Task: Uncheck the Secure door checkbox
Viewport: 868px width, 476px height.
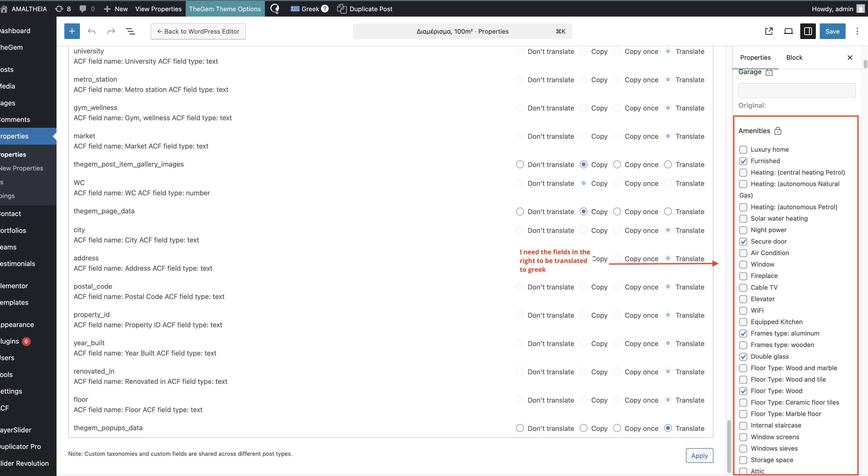Action: (743, 242)
